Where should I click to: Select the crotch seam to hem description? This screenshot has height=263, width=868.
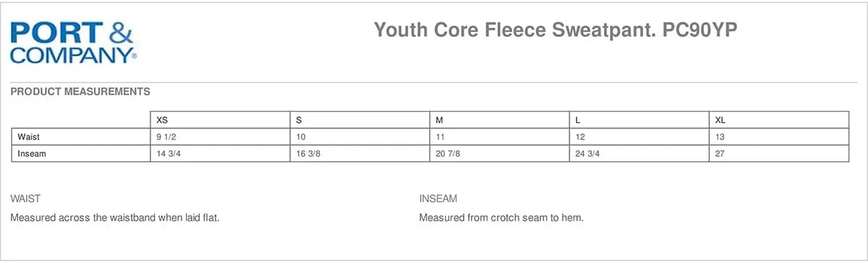[501, 217]
